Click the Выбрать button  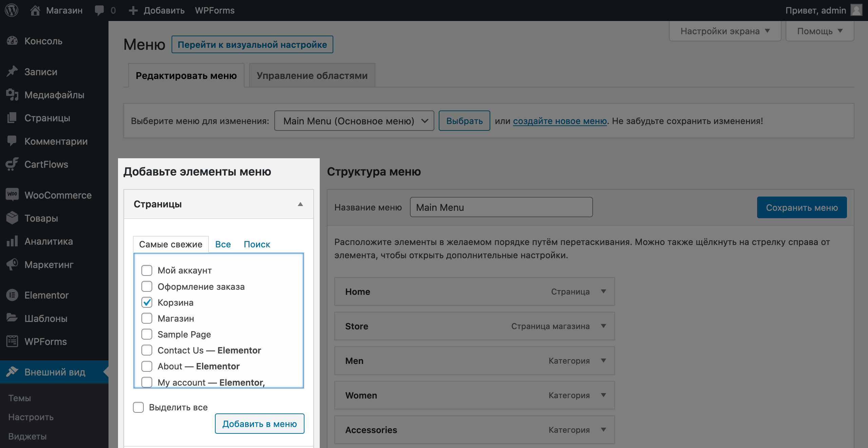[x=465, y=121]
